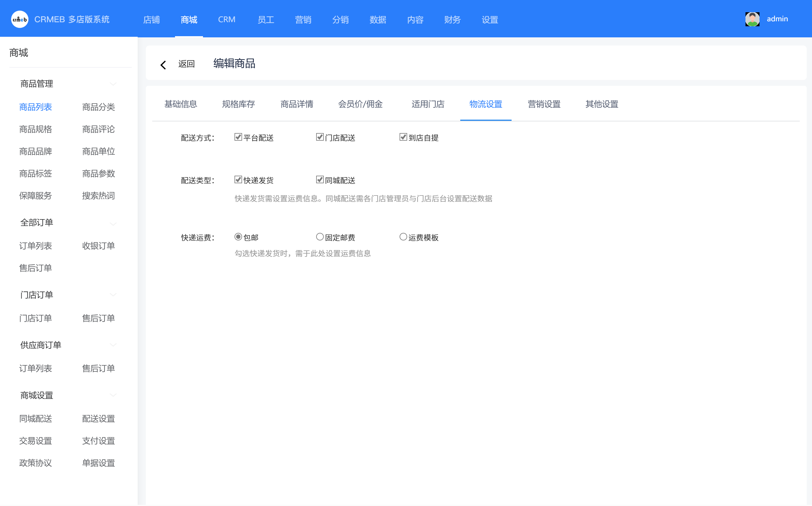This screenshot has width=812, height=506.
Task: Toggle the 同城配送 checkbox
Action: tap(320, 180)
